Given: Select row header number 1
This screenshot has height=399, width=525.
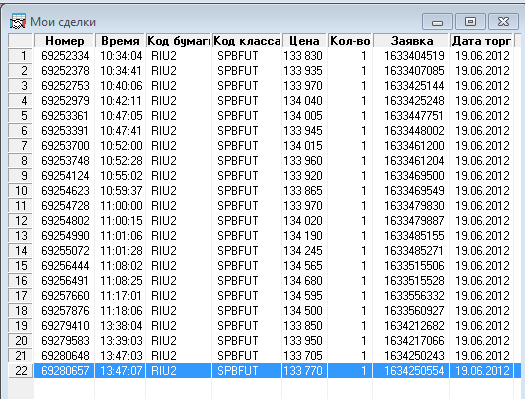Looking at the screenshot, I should [21, 56].
